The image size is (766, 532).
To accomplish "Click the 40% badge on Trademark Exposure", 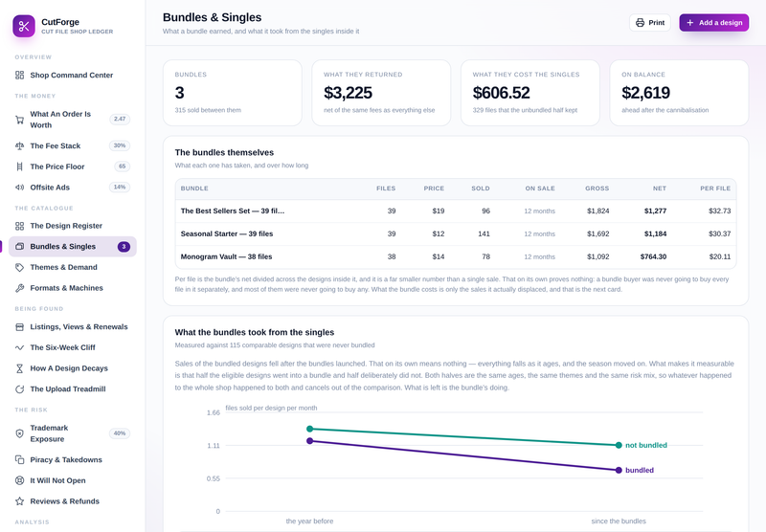I will click(120, 433).
